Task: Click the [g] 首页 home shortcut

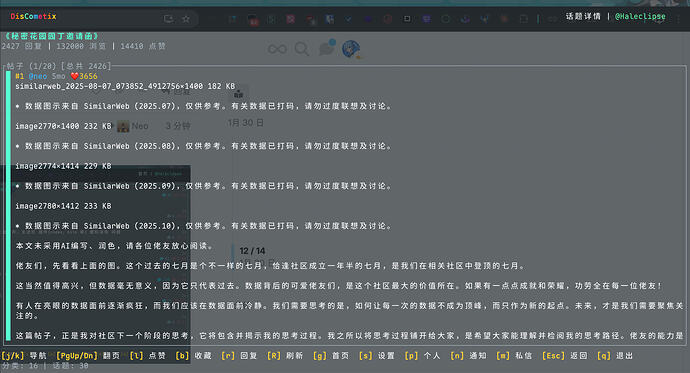Action: (331, 355)
